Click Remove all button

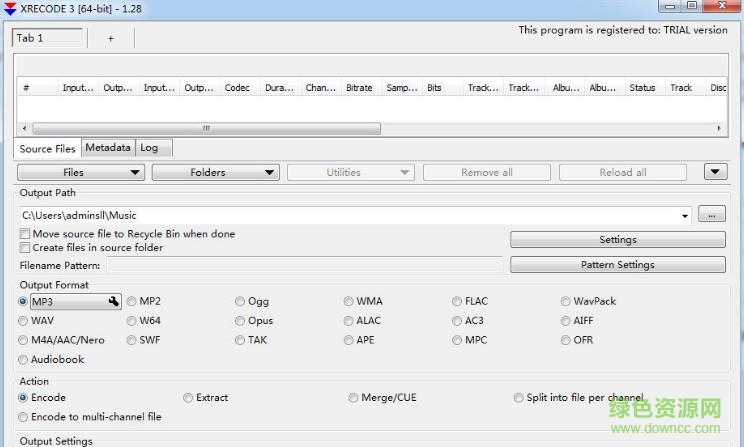(487, 172)
